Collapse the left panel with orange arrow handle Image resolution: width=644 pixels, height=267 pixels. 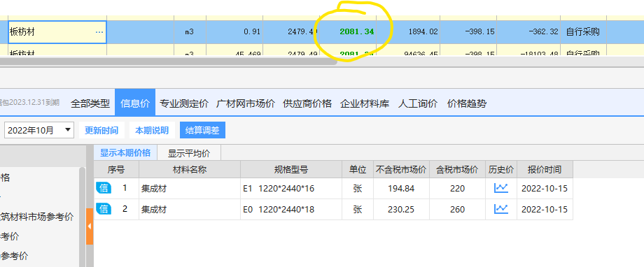tap(90, 226)
